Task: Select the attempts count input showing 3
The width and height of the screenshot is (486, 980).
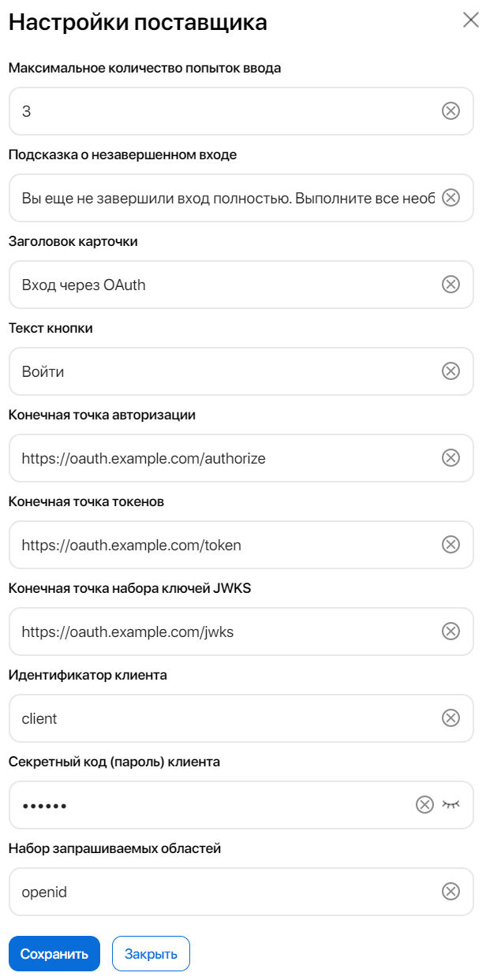Action: point(197,111)
